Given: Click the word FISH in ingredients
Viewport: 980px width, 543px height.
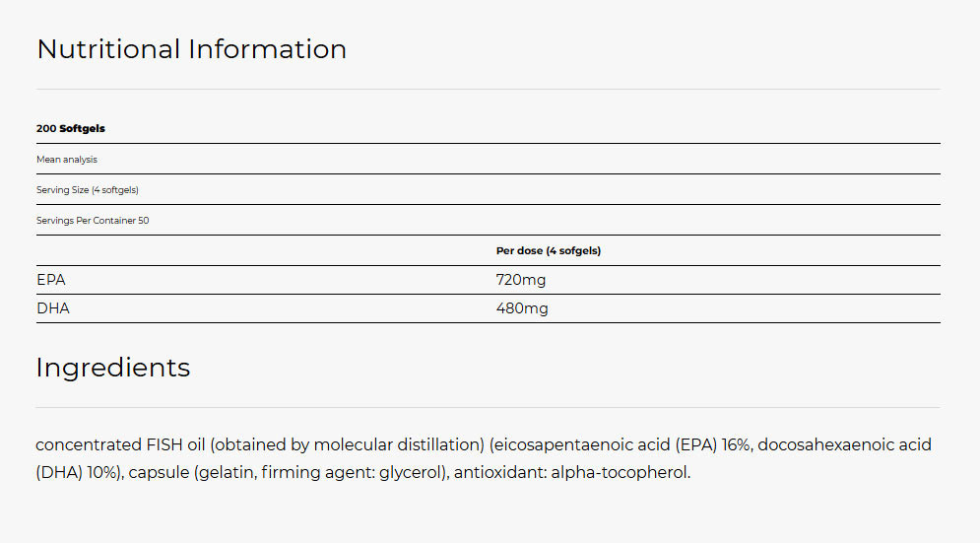Looking at the screenshot, I should (x=164, y=444).
